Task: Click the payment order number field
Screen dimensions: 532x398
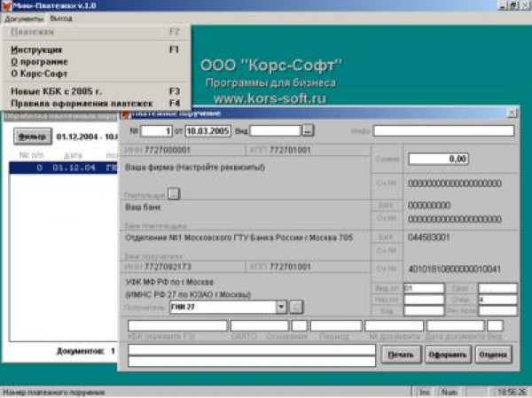Action: coord(156,131)
